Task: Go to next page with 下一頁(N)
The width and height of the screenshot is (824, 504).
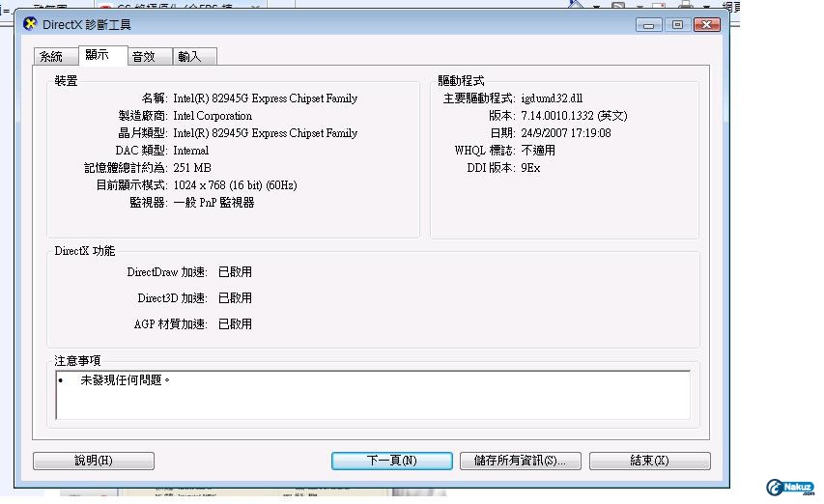Action: coord(392,461)
